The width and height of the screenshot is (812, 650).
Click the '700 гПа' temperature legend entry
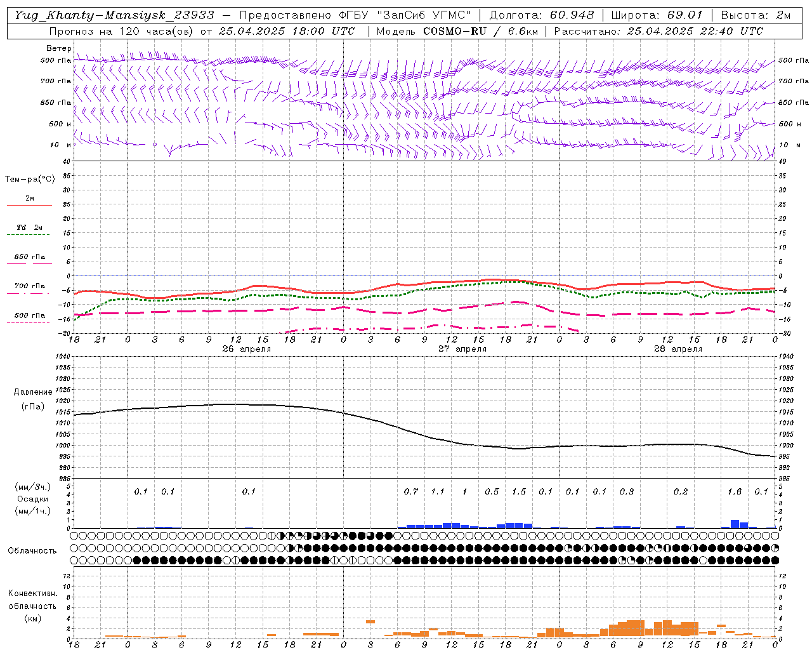coord(30,286)
